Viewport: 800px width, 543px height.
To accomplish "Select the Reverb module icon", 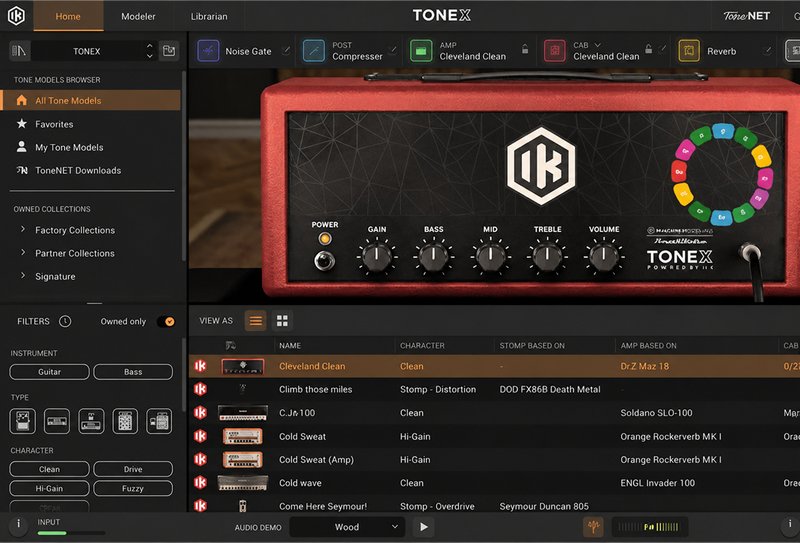I will point(689,51).
